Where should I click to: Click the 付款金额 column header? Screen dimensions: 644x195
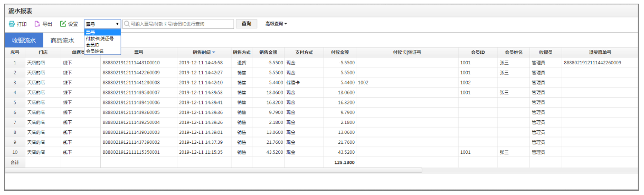339,53
